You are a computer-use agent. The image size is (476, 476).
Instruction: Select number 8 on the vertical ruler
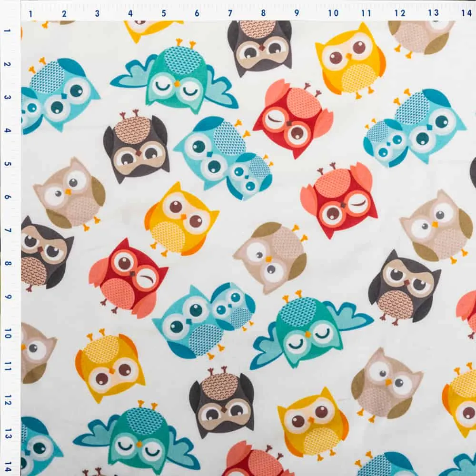point(8,264)
